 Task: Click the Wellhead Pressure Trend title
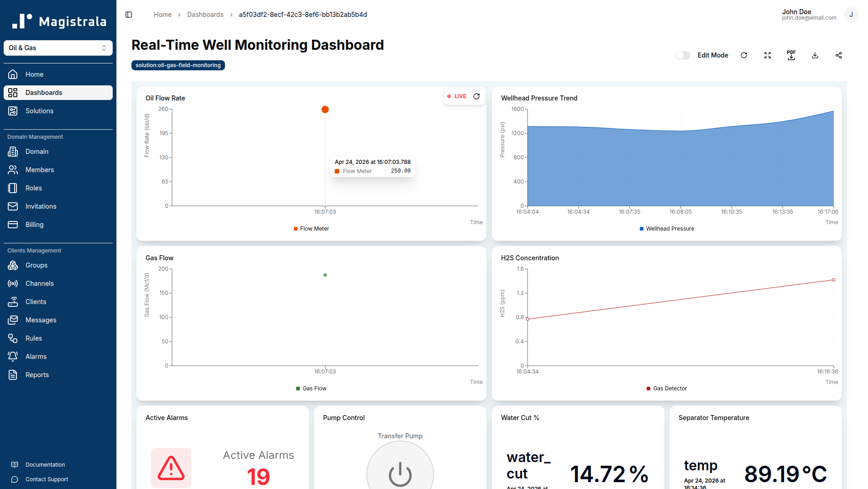tap(539, 98)
